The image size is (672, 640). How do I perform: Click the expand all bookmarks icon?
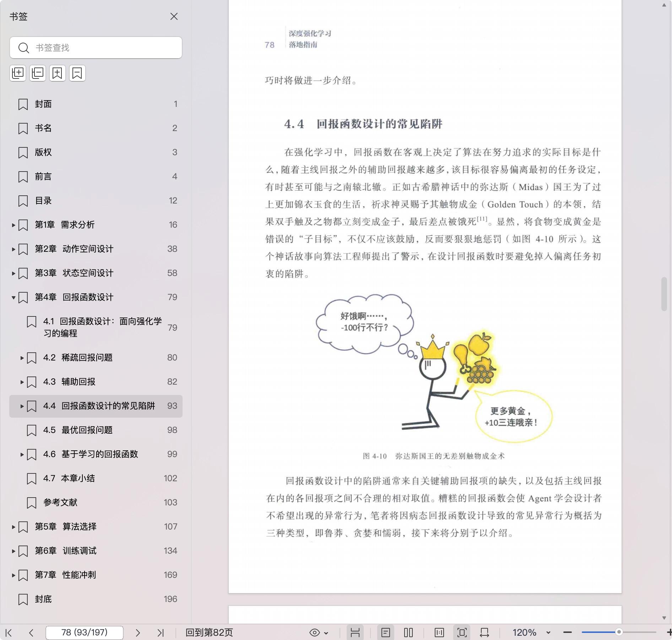tap(18, 73)
